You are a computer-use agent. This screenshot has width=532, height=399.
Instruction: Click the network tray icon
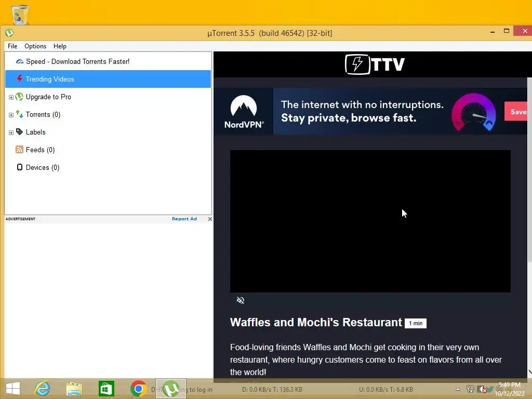(471, 389)
